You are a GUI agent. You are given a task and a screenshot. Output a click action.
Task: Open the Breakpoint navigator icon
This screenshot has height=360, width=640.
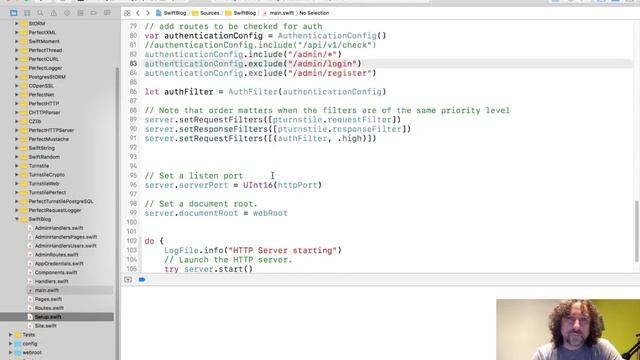(93, 13)
